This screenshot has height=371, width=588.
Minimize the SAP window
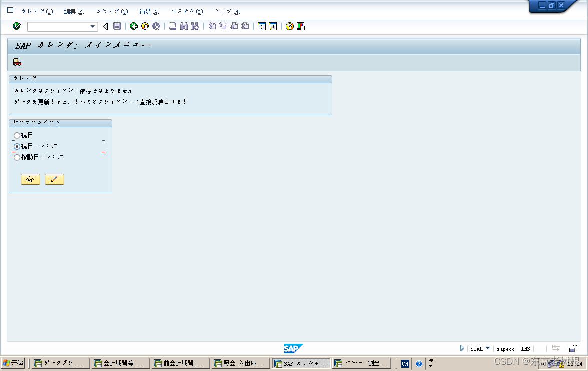pos(542,5)
